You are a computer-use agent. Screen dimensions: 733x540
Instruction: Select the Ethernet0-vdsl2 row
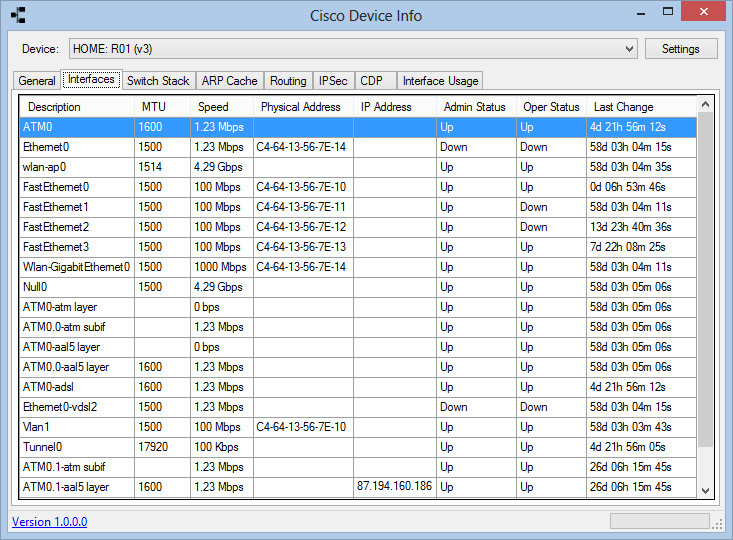coord(358,407)
